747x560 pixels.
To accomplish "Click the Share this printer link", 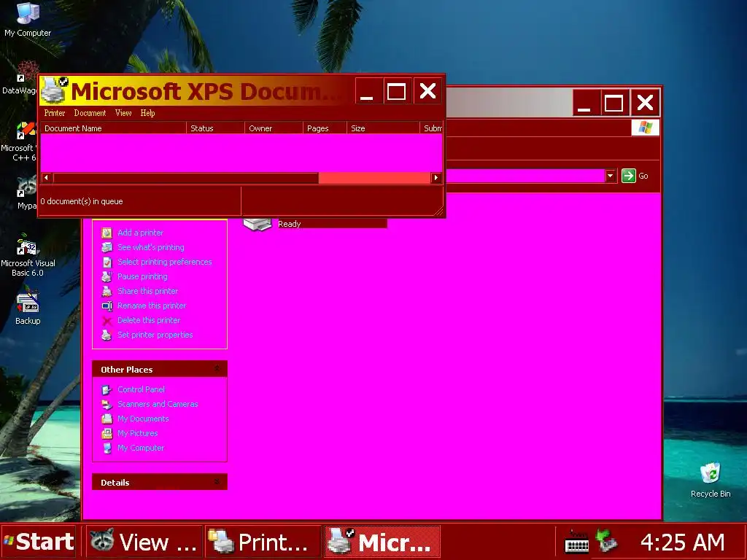I will (x=147, y=291).
